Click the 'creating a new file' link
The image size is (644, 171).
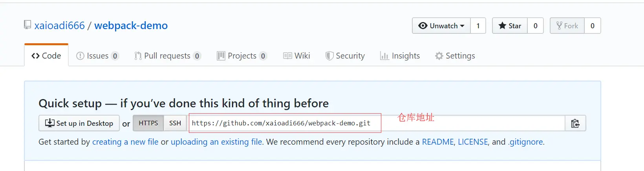(x=125, y=142)
